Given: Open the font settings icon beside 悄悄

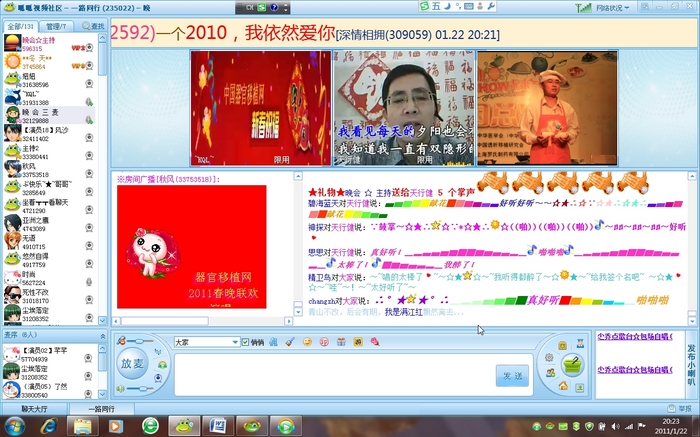Looking at the screenshot, I should click(x=273, y=342).
